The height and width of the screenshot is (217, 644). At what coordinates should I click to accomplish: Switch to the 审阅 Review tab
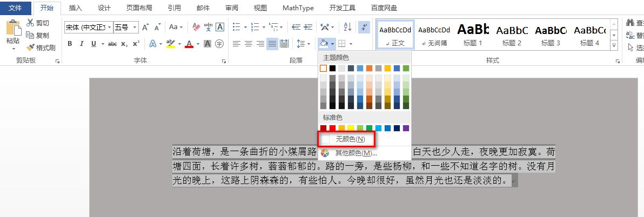pos(232,8)
